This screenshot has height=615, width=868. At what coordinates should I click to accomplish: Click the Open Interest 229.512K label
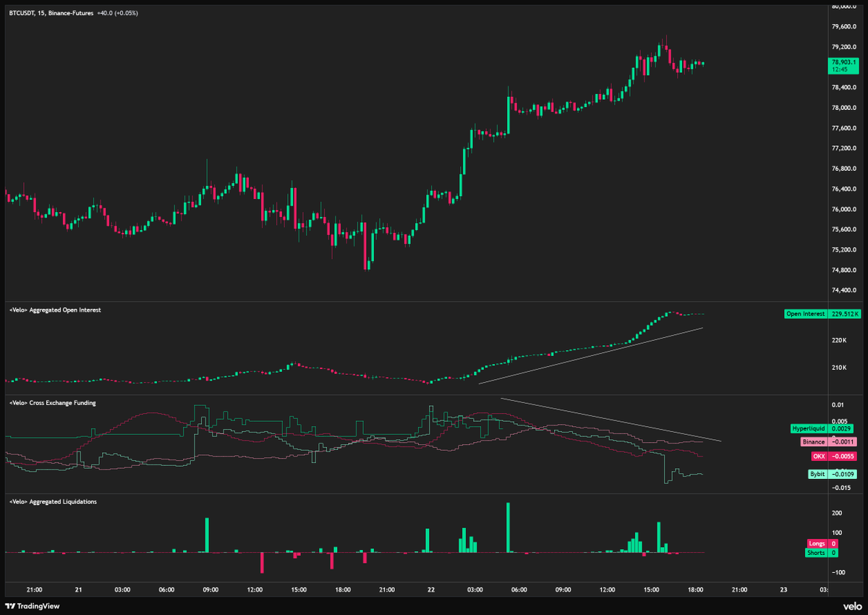click(822, 314)
